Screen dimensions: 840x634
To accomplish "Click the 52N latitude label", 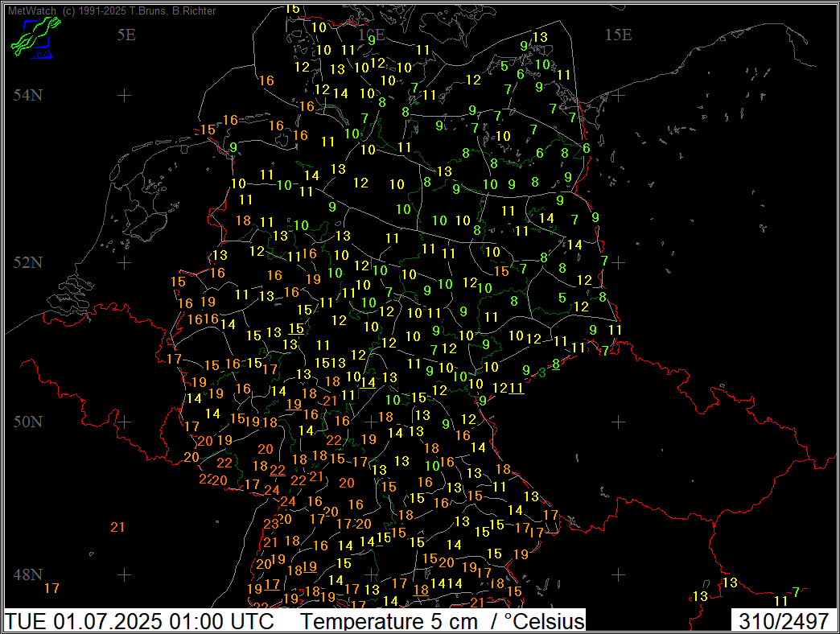I will click(28, 263).
